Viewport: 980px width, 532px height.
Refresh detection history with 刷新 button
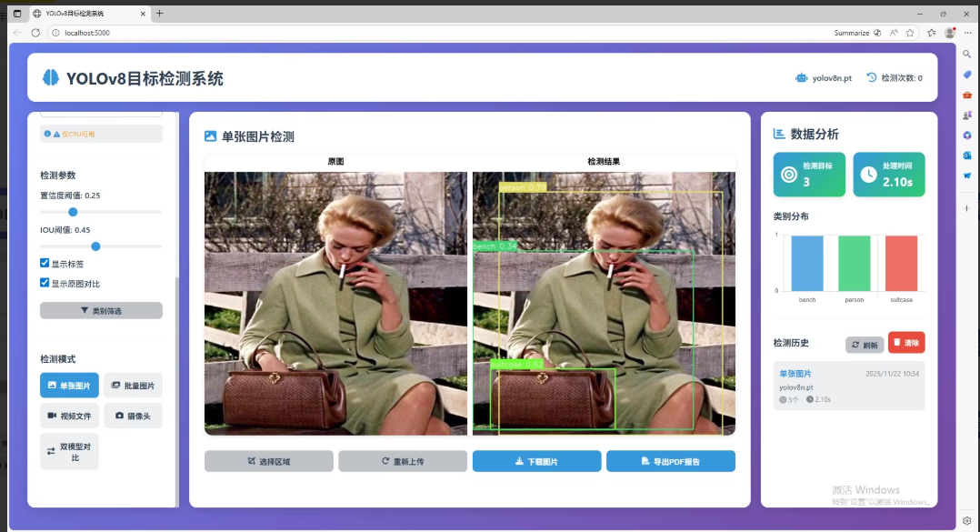click(865, 345)
